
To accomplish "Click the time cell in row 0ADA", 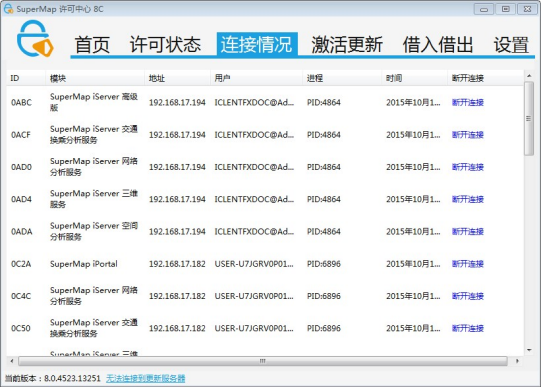I will (x=413, y=231).
